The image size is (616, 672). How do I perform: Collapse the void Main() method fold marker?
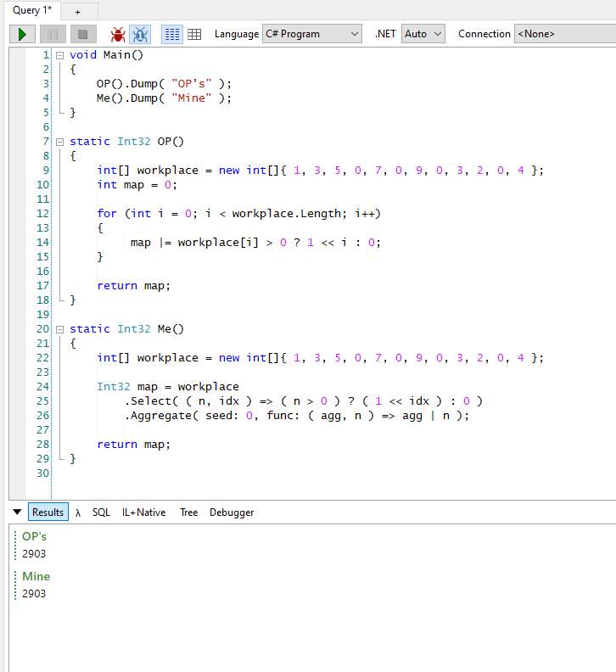point(60,55)
